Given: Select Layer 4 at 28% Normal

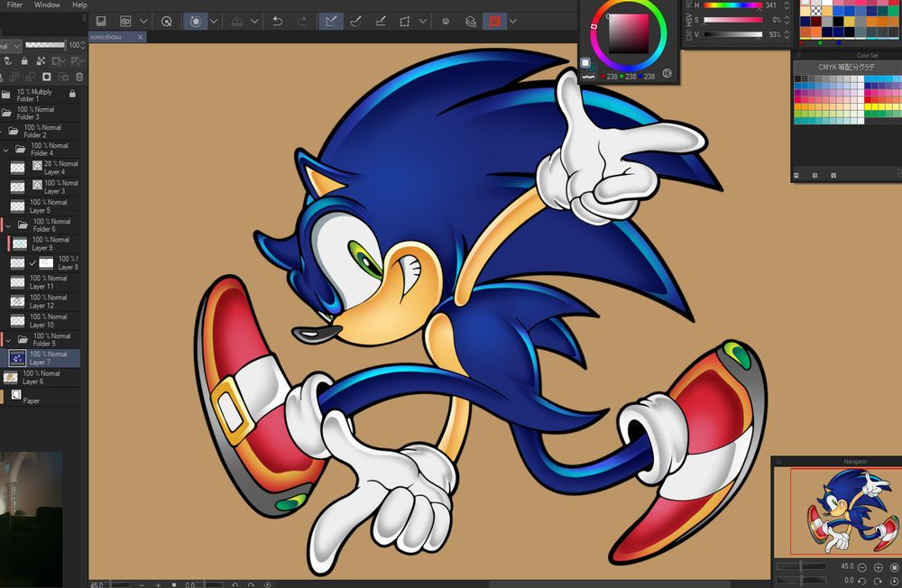Looking at the screenshot, I should pyautogui.click(x=41, y=168).
